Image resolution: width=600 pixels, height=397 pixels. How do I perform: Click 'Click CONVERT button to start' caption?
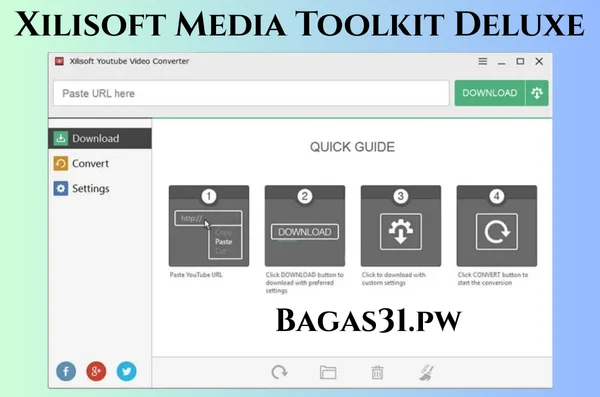492,279
